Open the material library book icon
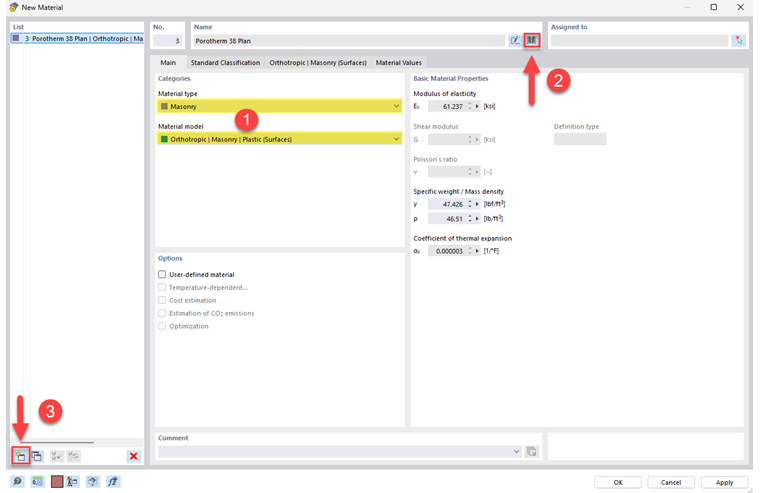 click(532, 40)
